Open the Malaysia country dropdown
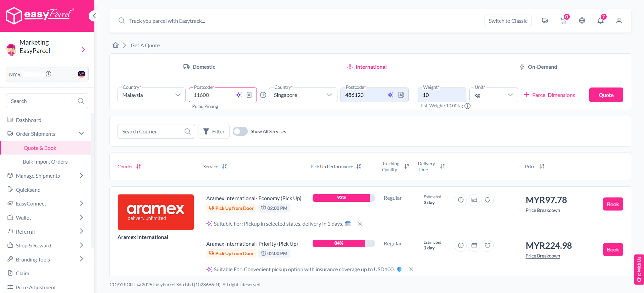Screen dimensions: 644x293 point(151,95)
